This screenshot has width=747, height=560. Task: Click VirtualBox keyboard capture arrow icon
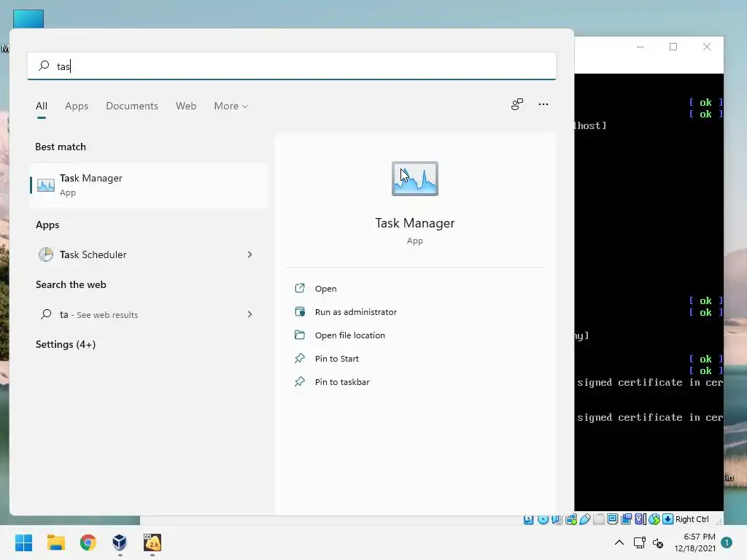click(x=668, y=519)
